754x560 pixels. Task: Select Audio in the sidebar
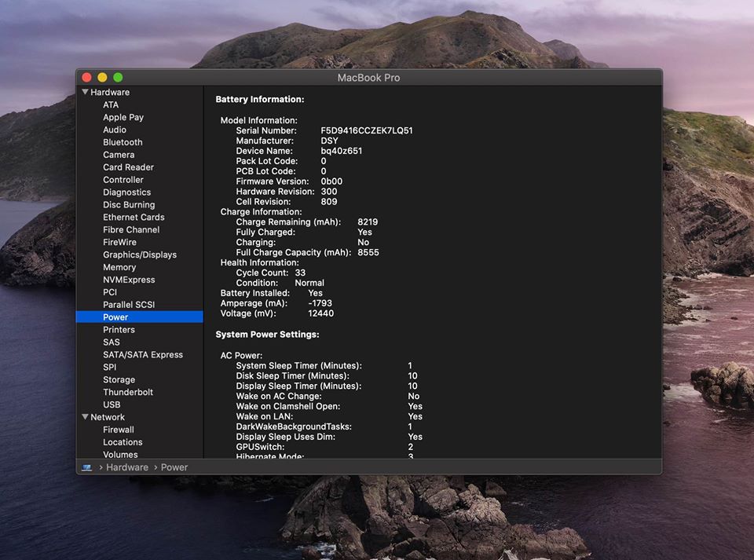[x=115, y=130]
